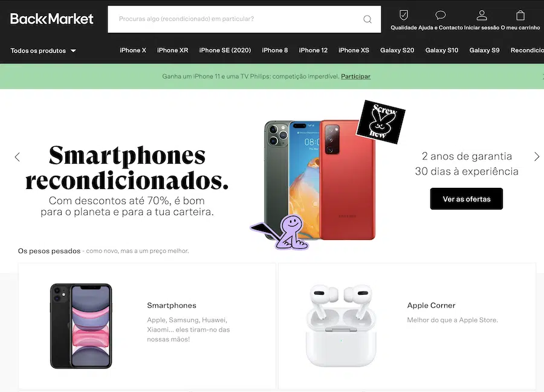This screenshot has height=392, width=544.
Task: Click the Ver as ofertas button
Action: pos(466,199)
